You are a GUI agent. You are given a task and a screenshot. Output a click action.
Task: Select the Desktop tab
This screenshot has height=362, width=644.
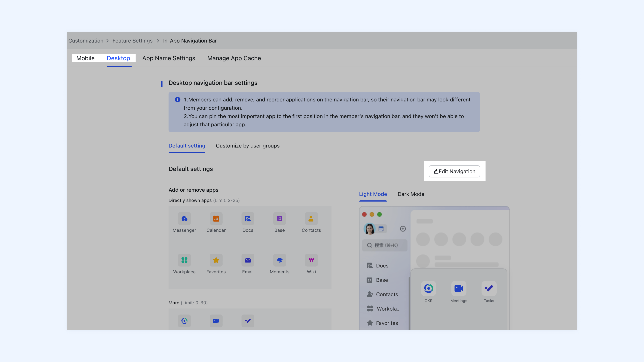coord(119,58)
